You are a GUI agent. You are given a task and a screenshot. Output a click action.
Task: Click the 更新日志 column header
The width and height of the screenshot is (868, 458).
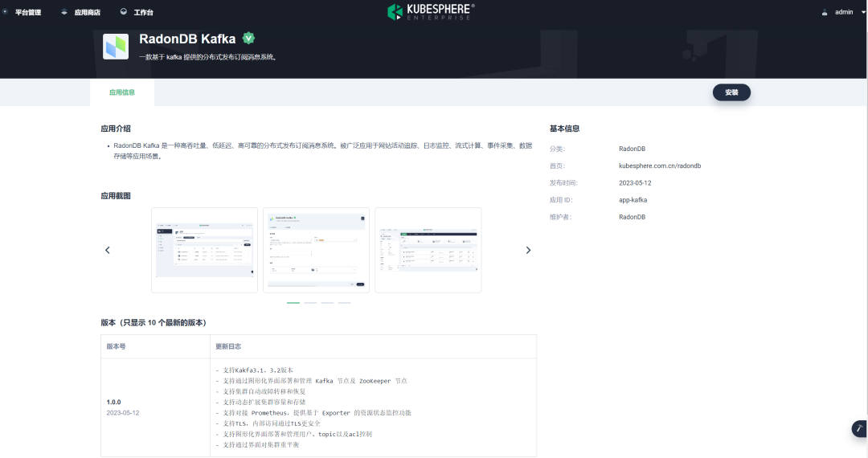(228, 346)
